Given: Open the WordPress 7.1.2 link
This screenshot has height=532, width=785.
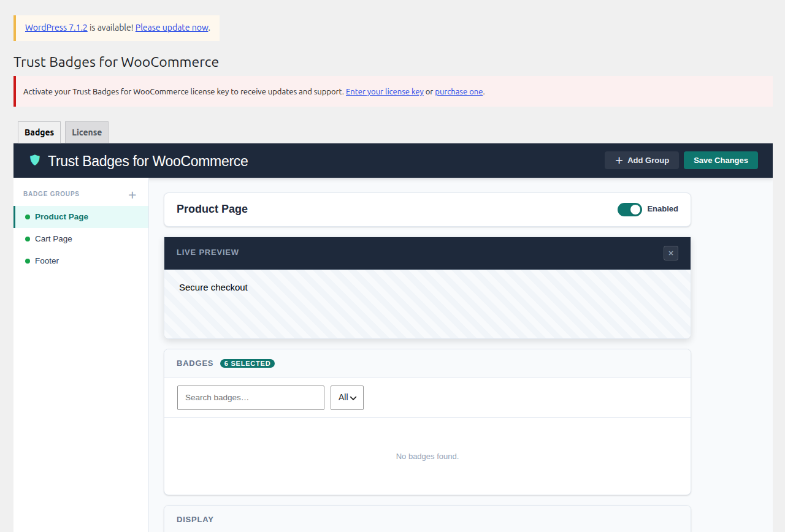Looking at the screenshot, I should (56, 28).
